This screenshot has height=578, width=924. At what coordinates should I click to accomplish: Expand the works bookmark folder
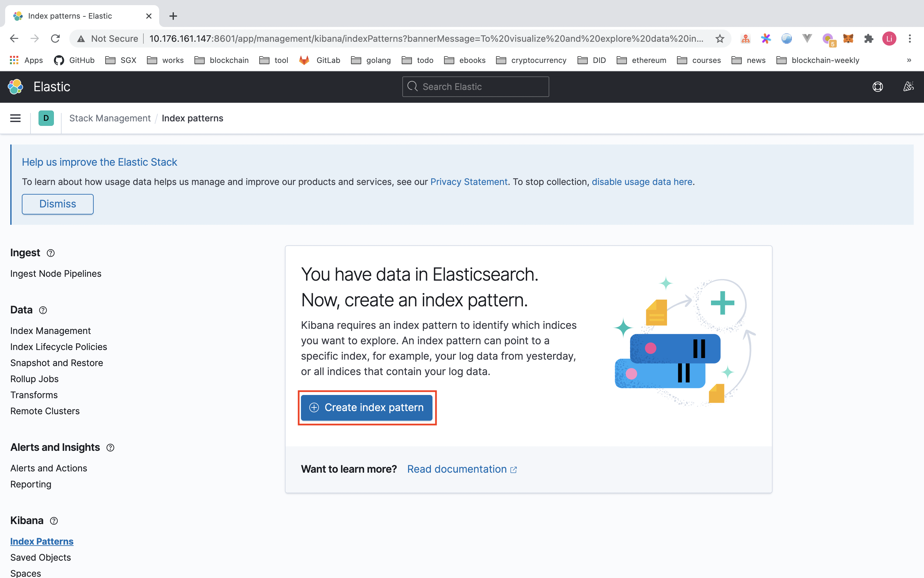(x=165, y=60)
